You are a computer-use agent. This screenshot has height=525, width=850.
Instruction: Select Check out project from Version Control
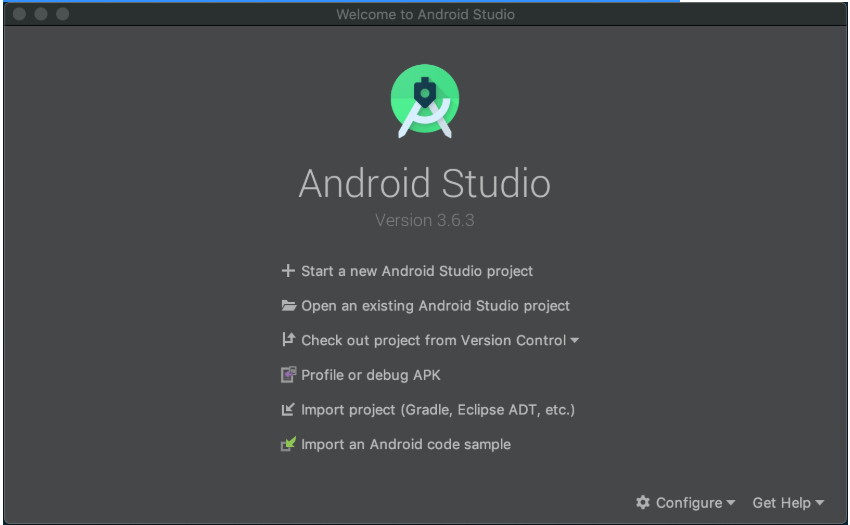[433, 340]
